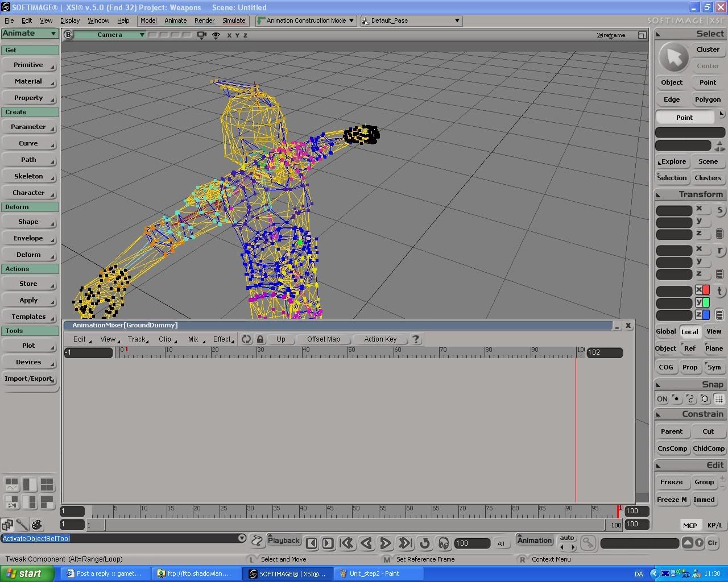The width and height of the screenshot is (728, 582).
Task: Toggle the audio headphones icon in playback bar
Action: [x=444, y=543]
